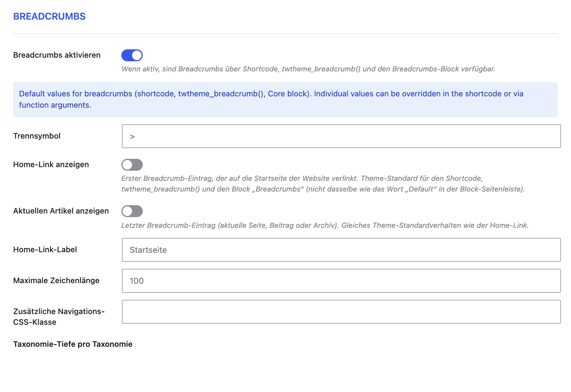Click the Taxonomie-Tiefe pro Taxonomie heading

pyautogui.click(x=73, y=344)
